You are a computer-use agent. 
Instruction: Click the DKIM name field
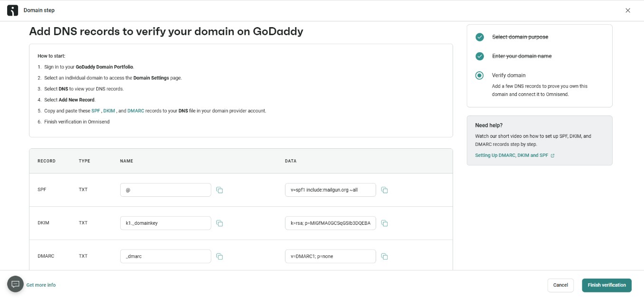[165, 223]
